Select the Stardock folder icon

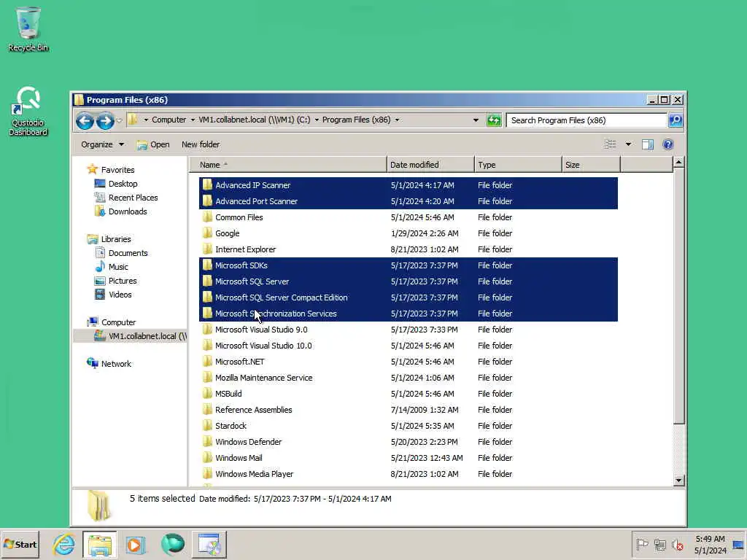tap(206, 426)
